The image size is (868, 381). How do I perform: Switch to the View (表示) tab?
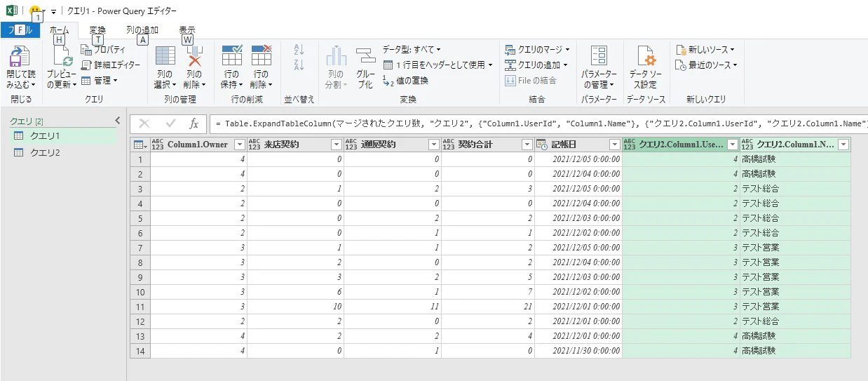187,30
